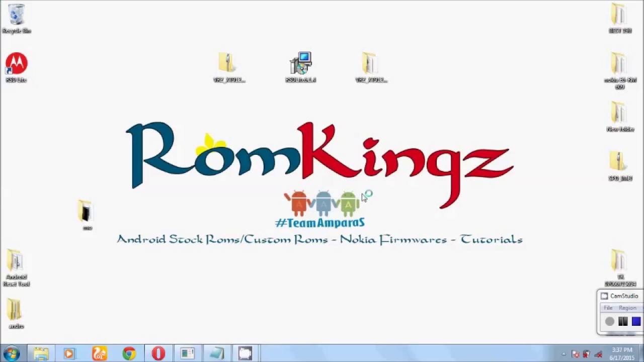Launch the media player taskbar icon
The image size is (644, 362).
69,353
